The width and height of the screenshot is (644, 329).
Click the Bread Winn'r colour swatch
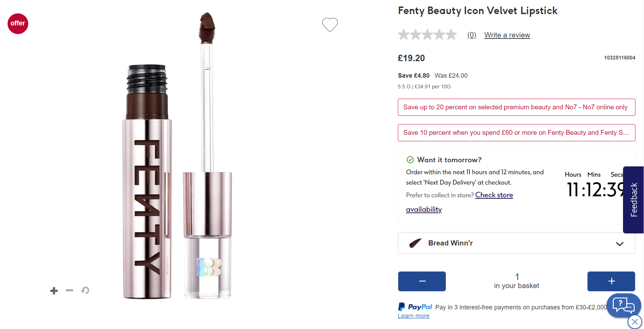click(415, 243)
